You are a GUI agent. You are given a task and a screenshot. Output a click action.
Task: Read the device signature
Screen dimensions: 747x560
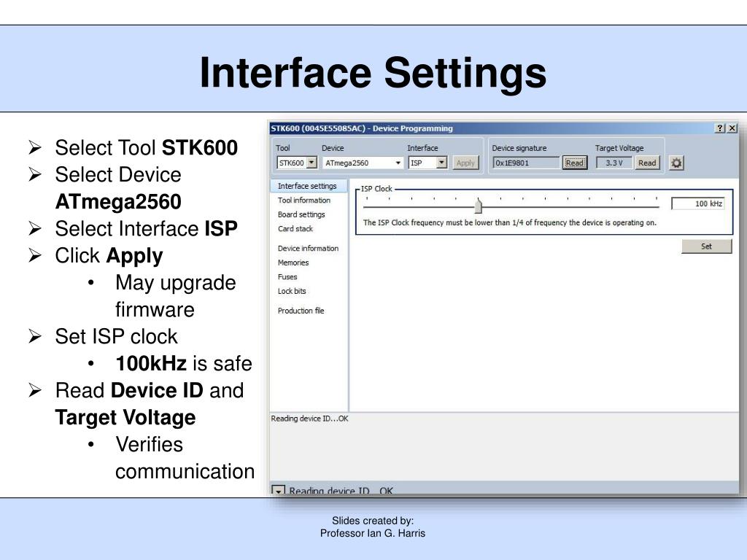click(x=575, y=163)
